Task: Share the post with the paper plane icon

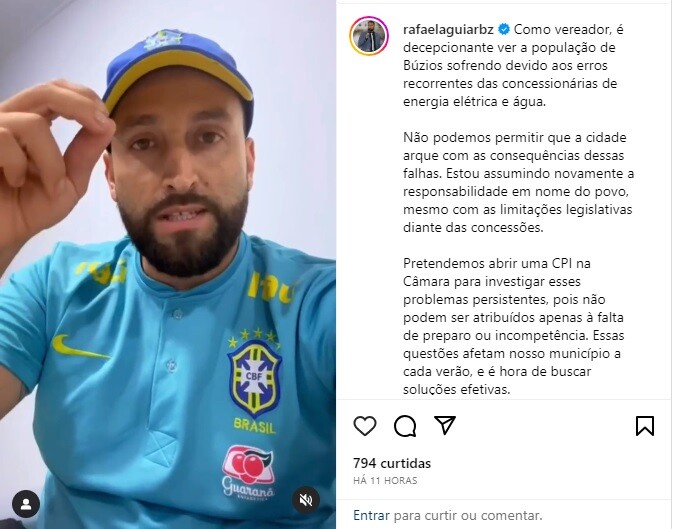Action: pos(445,425)
